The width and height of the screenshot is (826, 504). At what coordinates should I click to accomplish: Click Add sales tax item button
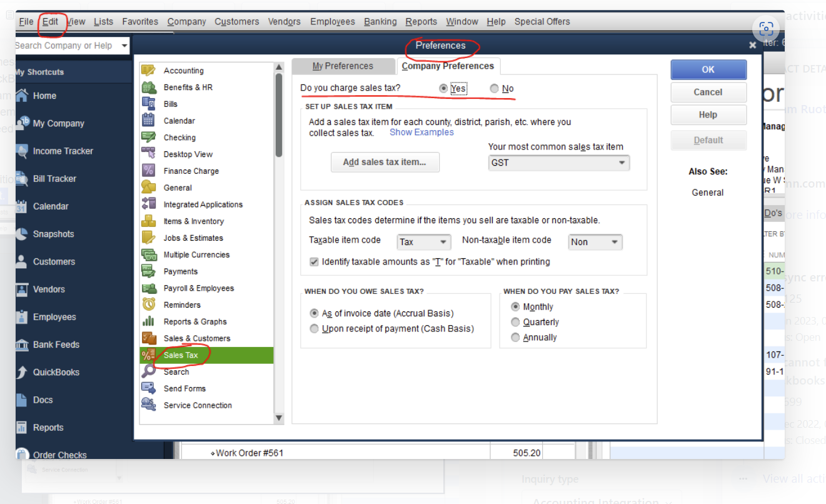(x=385, y=162)
